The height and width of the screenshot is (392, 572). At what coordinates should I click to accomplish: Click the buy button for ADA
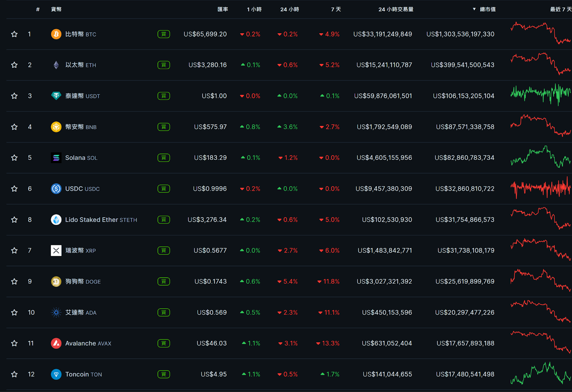[164, 312]
